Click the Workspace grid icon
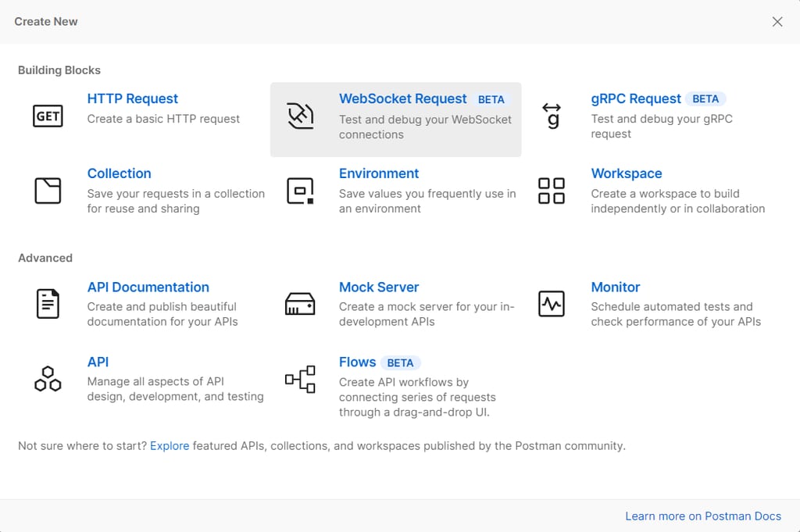 tap(552, 191)
